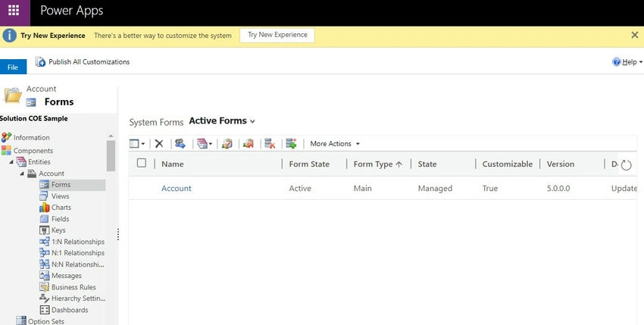Click the Business Rules icon
The width and height of the screenshot is (644, 325).
pyautogui.click(x=44, y=287)
